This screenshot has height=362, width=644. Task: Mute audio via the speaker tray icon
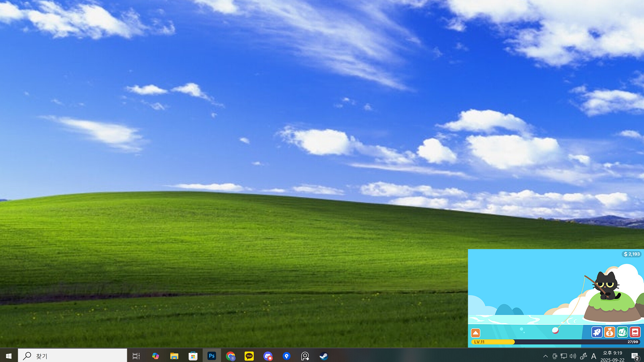(573, 356)
